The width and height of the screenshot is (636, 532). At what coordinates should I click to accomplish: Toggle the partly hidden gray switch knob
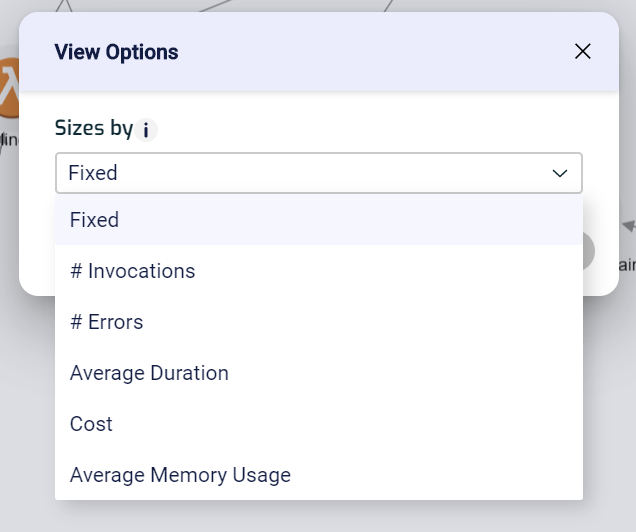[589, 251]
